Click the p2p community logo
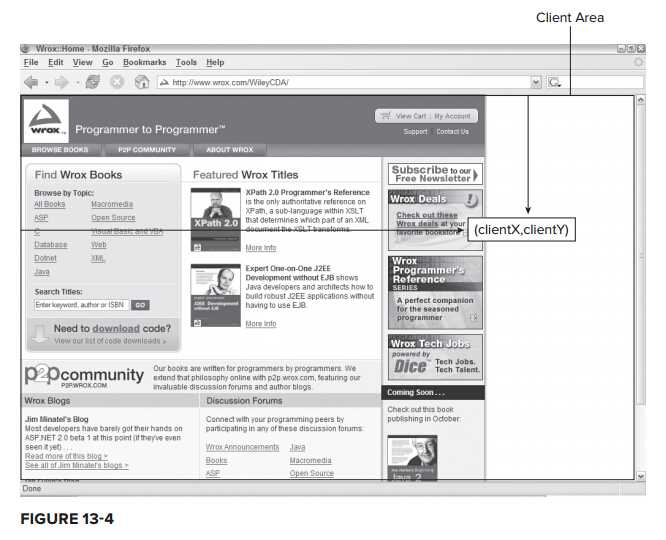The width and height of the screenshot is (666, 540). [84, 376]
